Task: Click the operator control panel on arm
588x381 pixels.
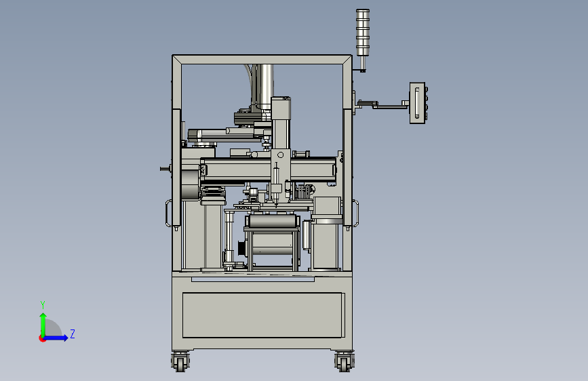Action: coord(418,103)
